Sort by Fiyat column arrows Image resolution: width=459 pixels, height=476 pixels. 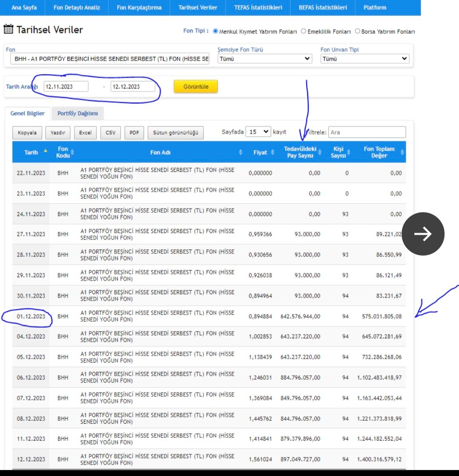[x=272, y=152]
